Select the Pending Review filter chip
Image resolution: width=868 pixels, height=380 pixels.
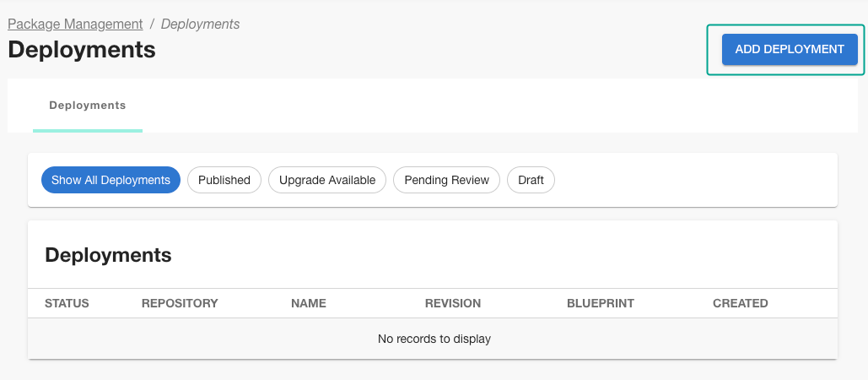click(x=446, y=180)
